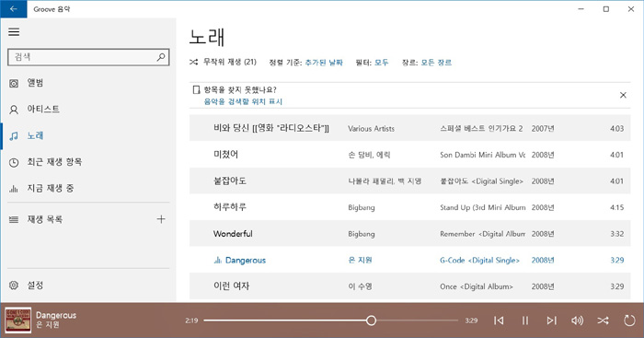
Task: Open the 필터 모두 dropdown
Action: (x=381, y=63)
